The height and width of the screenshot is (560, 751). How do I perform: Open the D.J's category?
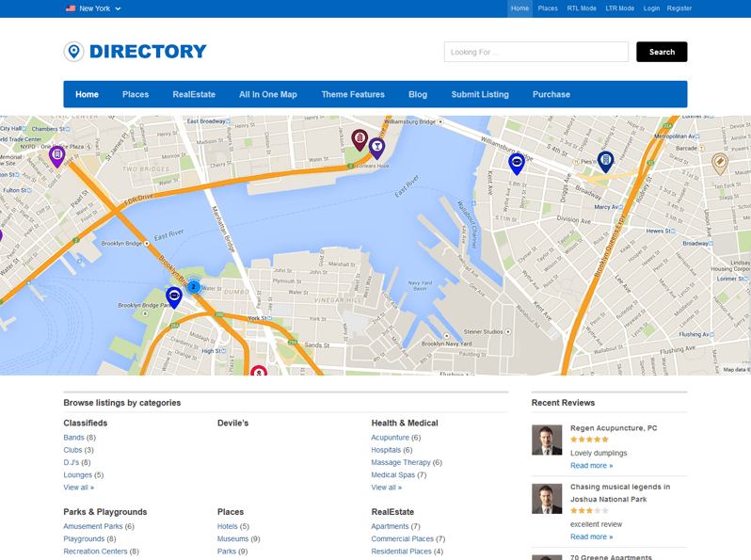click(x=72, y=462)
